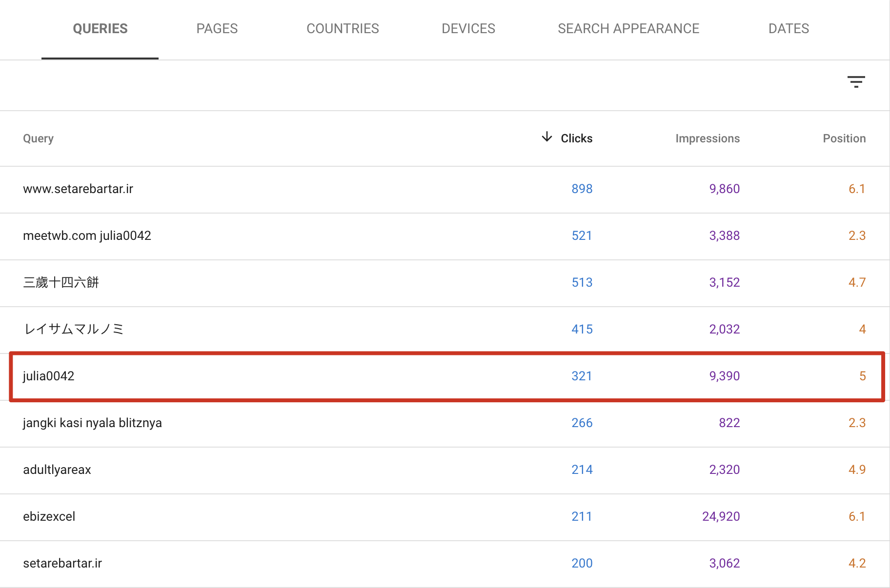Select the meetwb.com julia0042 query

pyautogui.click(x=87, y=236)
